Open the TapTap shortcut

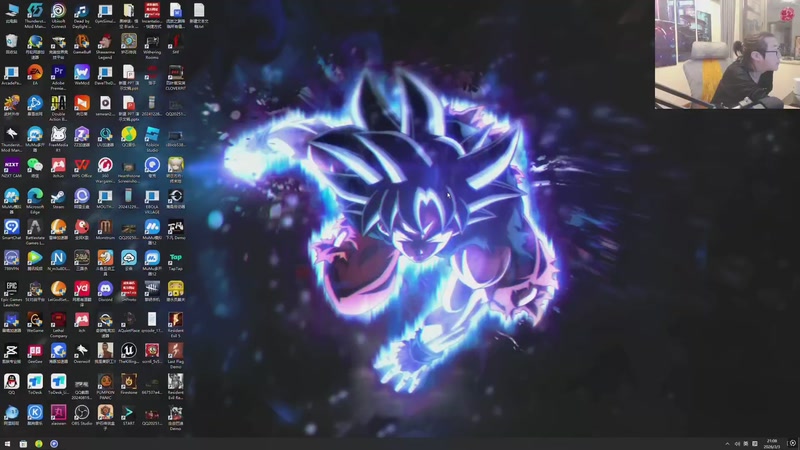click(x=176, y=261)
